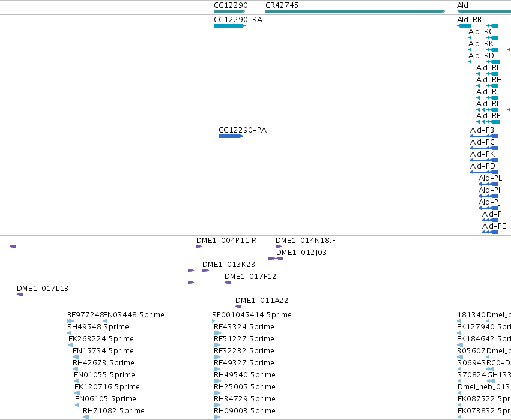This screenshot has width=511, height=420.
Task: Select the DME1-014N18.F clone label
Action: click(x=306, y=241)
